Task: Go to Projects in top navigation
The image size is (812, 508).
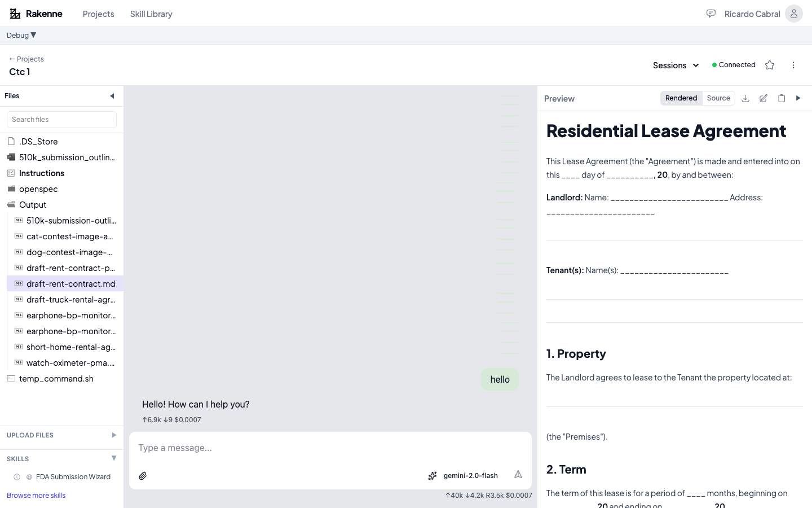Action: 98,14
